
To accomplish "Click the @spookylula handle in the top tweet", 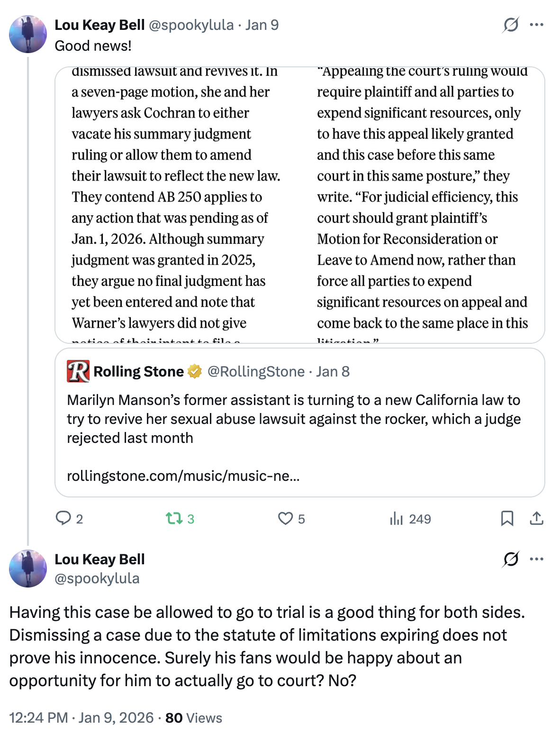I will (191, 25).
